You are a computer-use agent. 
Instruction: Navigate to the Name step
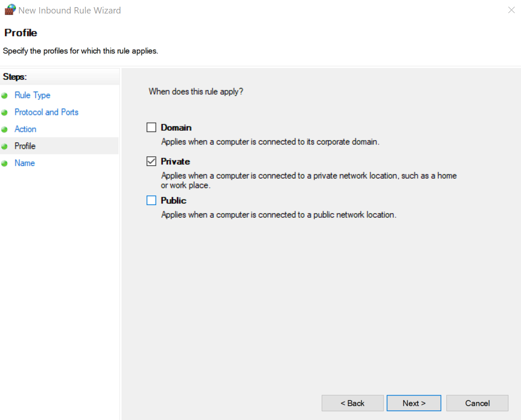click(24, 163)
